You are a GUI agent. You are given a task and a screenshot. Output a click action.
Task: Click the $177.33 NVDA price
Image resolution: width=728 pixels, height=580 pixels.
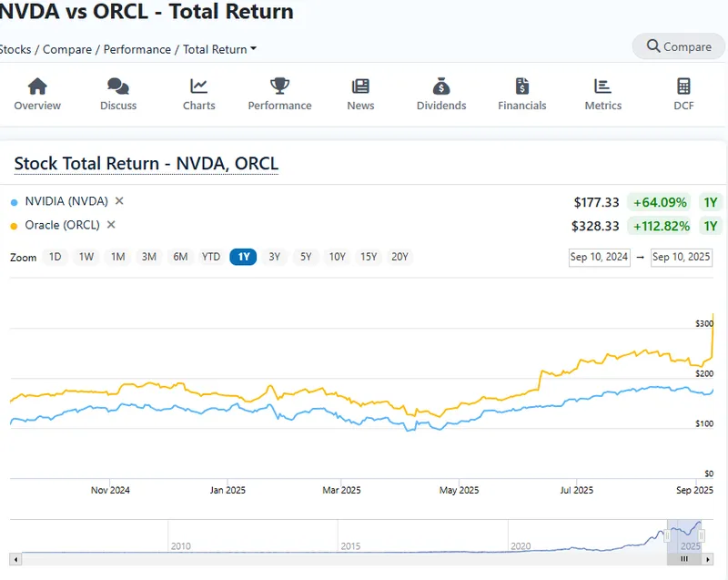tap(597, 202)
